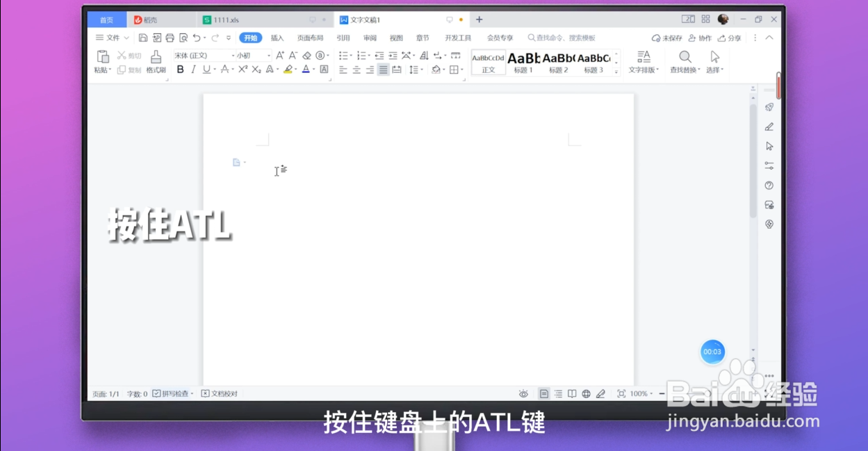Select the format painter (格式刷) tool

pos(156,63)
